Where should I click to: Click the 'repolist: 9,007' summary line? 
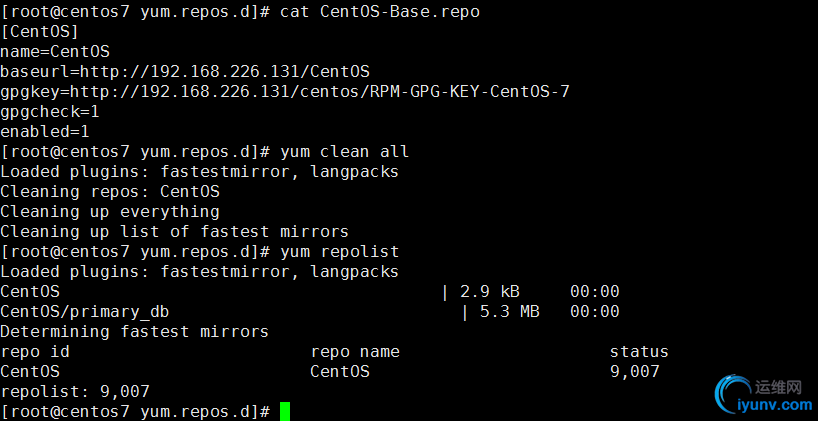75,391
